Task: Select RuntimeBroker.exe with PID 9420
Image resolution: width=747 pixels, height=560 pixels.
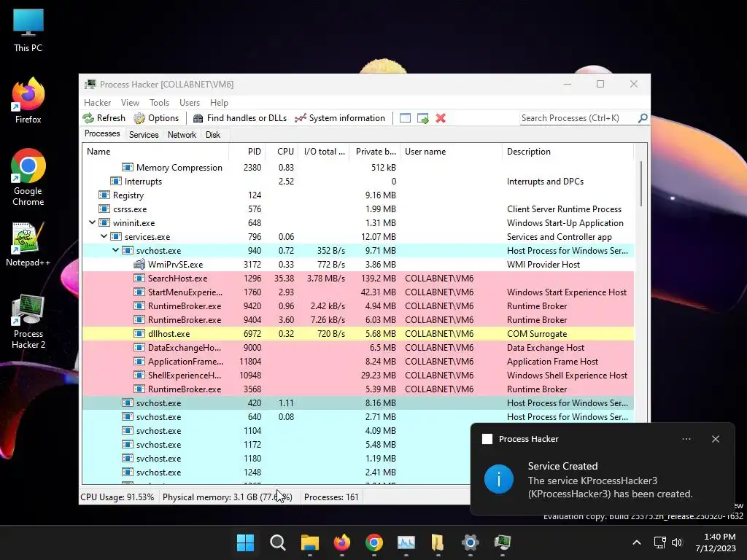Action: point(358,306)
